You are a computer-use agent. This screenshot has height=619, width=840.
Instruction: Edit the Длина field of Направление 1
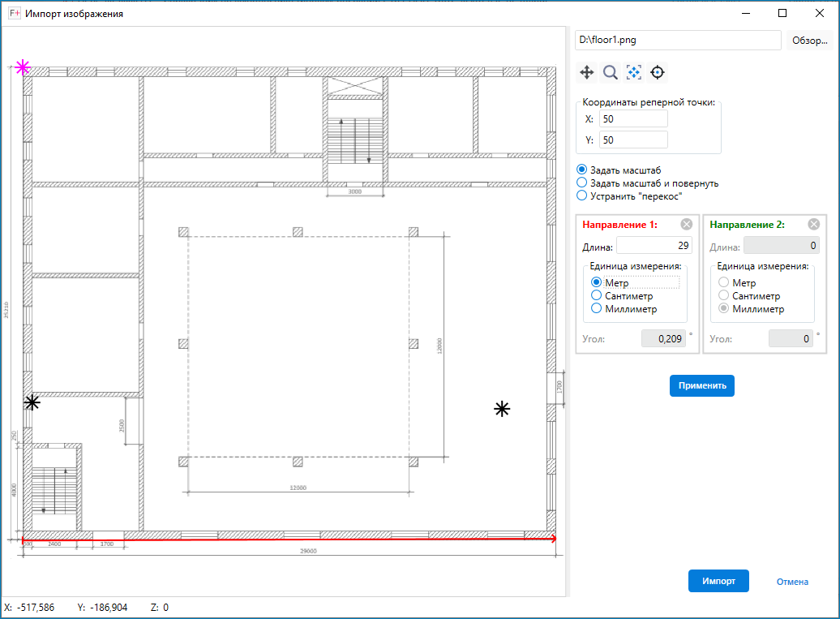tap(654, 246)
